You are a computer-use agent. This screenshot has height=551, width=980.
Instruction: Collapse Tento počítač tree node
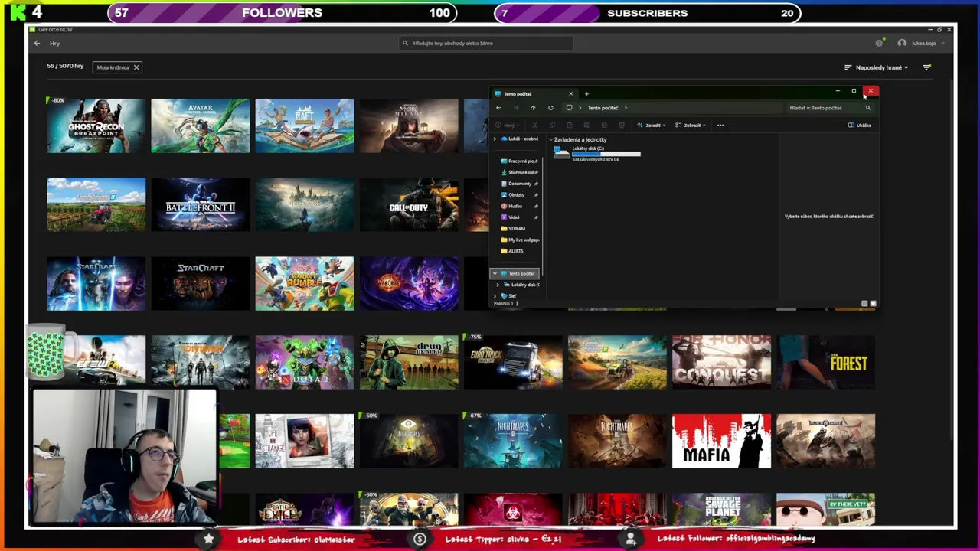tap(495, 273)
